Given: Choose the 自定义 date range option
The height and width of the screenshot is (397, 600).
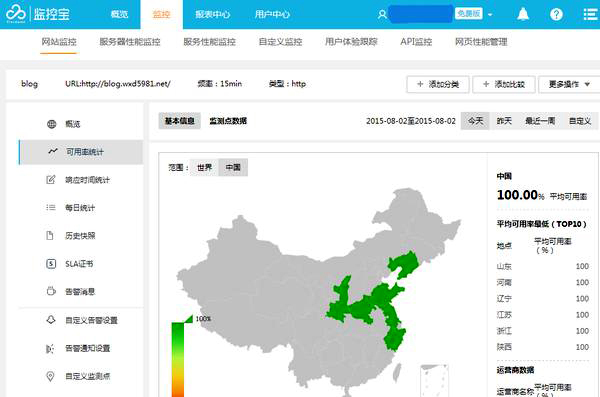Looking at the screenshot, I should click(x=580, y=121).
